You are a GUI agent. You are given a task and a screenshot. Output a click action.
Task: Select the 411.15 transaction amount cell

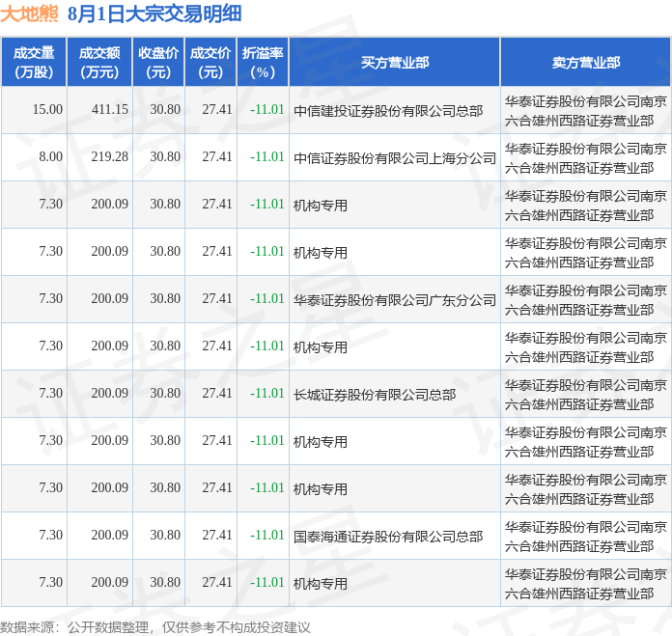(x=109, y=110)
